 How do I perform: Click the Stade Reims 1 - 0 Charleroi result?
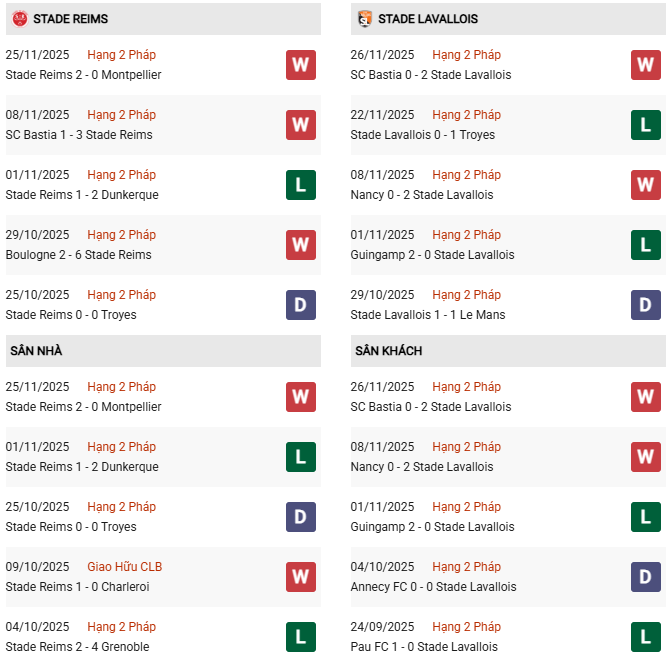click(x=77, y=587)
